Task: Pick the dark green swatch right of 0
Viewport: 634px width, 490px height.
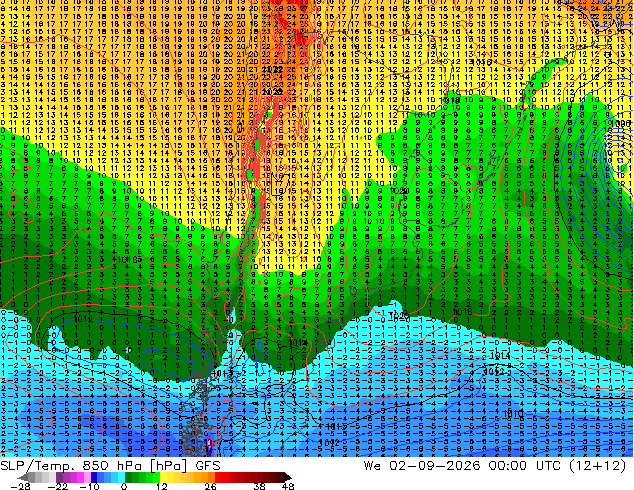Action: (x=129, y=477)
